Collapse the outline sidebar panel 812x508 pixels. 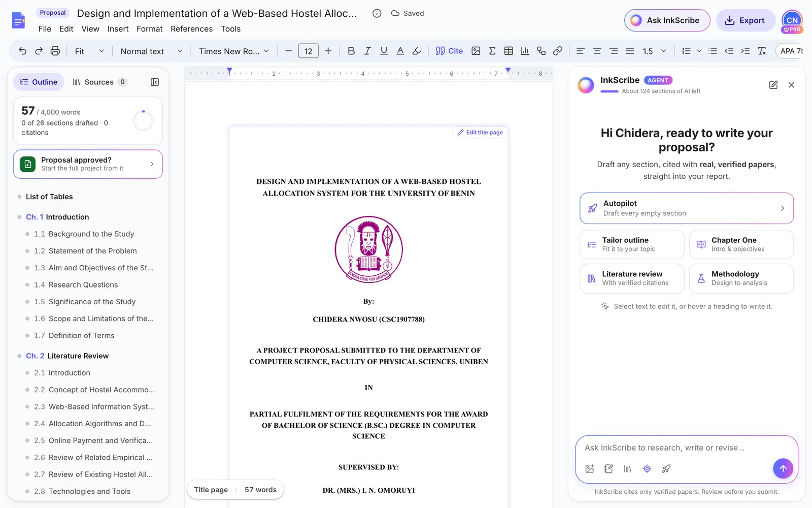[155, 82]
